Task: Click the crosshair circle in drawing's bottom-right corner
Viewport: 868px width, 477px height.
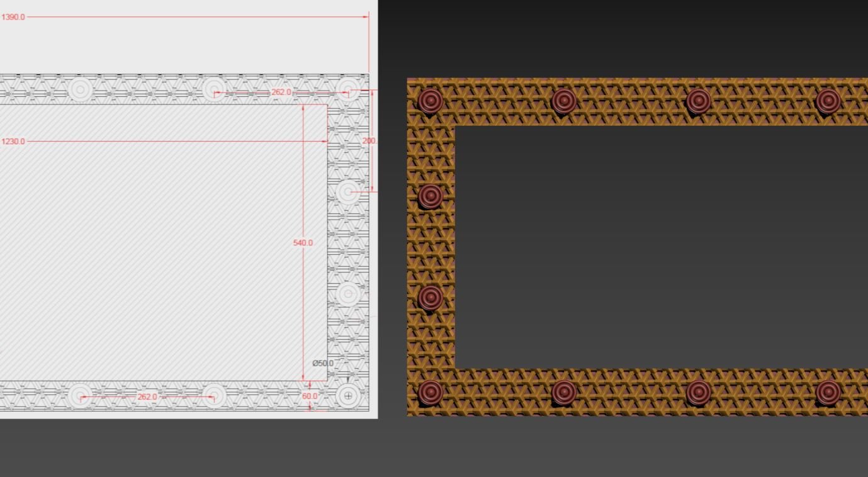Action: coord(348,396)
